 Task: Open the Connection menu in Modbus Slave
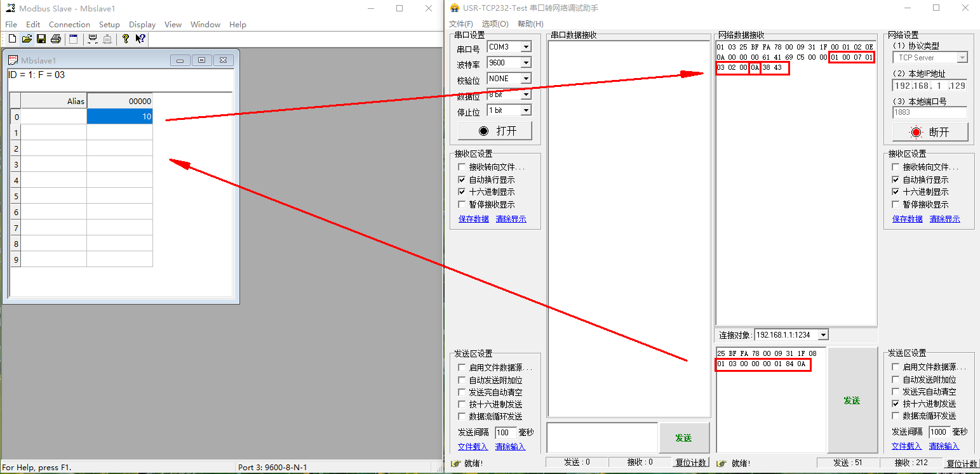(x=69, y=25)
